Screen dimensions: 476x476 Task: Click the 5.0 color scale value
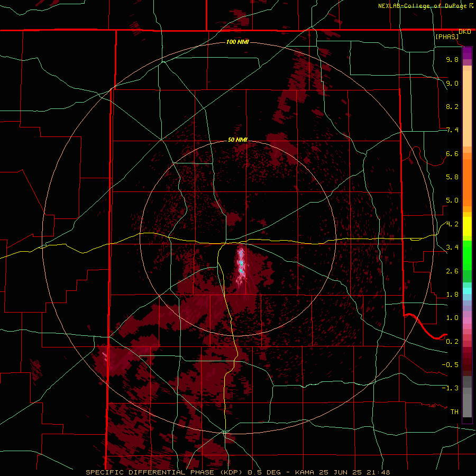click(452, 200)
